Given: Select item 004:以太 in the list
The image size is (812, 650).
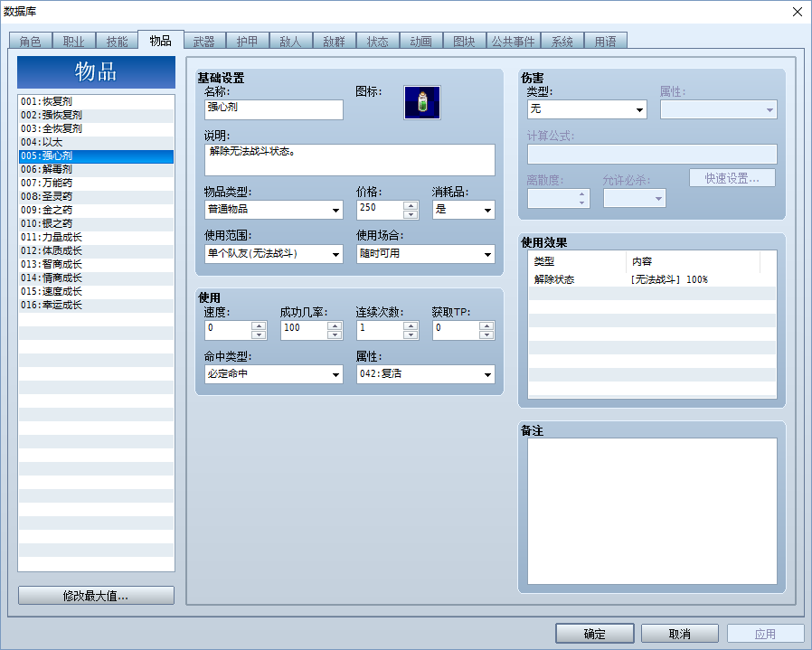Looking at the screenshot, I should coord(97,143).
